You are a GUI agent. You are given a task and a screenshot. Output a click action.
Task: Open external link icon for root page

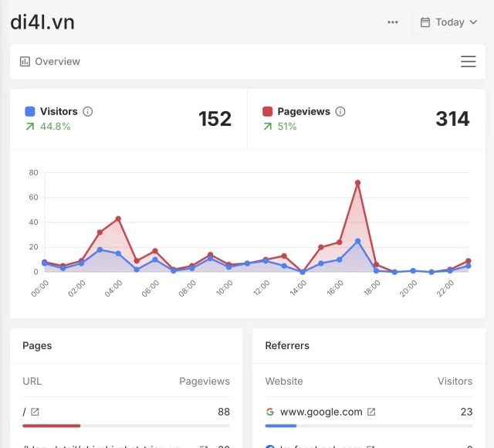click(35, 412)
